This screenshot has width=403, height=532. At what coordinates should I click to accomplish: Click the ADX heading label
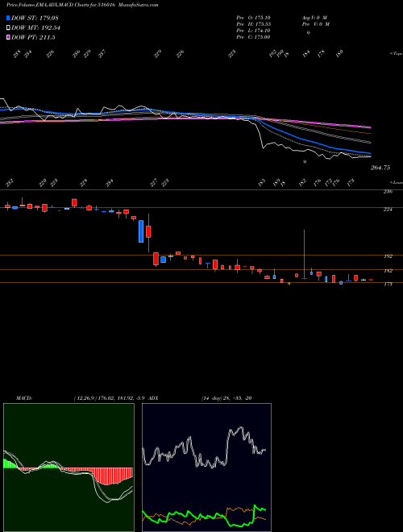153,398
